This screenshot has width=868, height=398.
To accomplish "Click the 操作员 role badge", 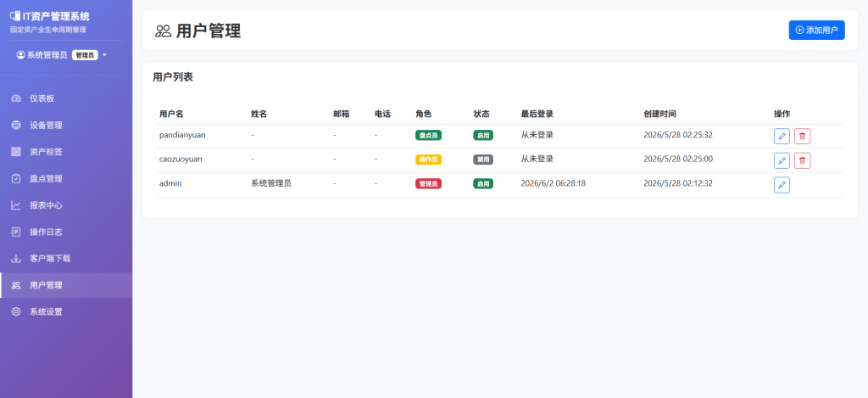I will pos(428,160).
